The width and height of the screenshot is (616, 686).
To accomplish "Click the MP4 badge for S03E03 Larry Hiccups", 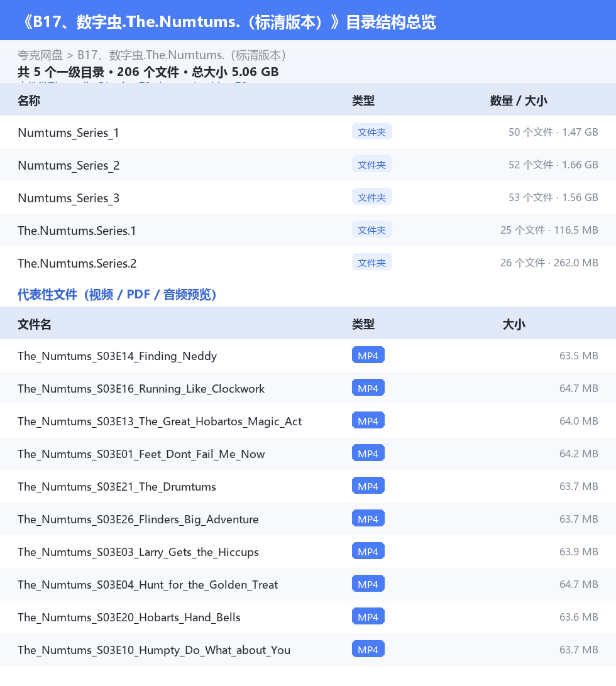I will pyautogui.click(x=368, y=552).
